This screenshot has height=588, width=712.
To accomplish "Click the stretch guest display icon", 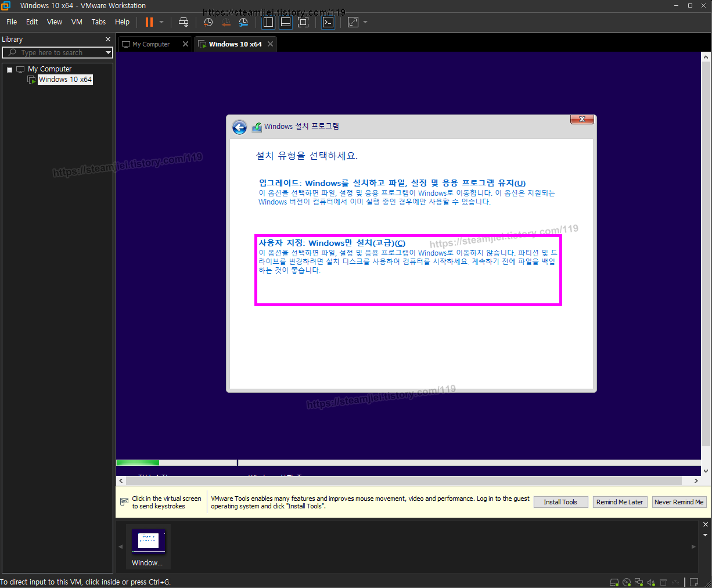I will (353, 22).
